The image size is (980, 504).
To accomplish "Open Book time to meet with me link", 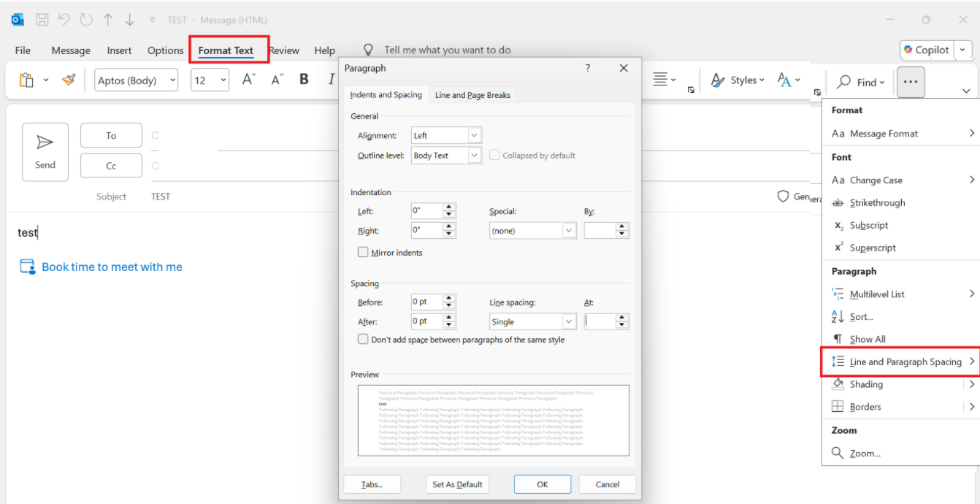I will pyautogui.click(x=112, y=267).
